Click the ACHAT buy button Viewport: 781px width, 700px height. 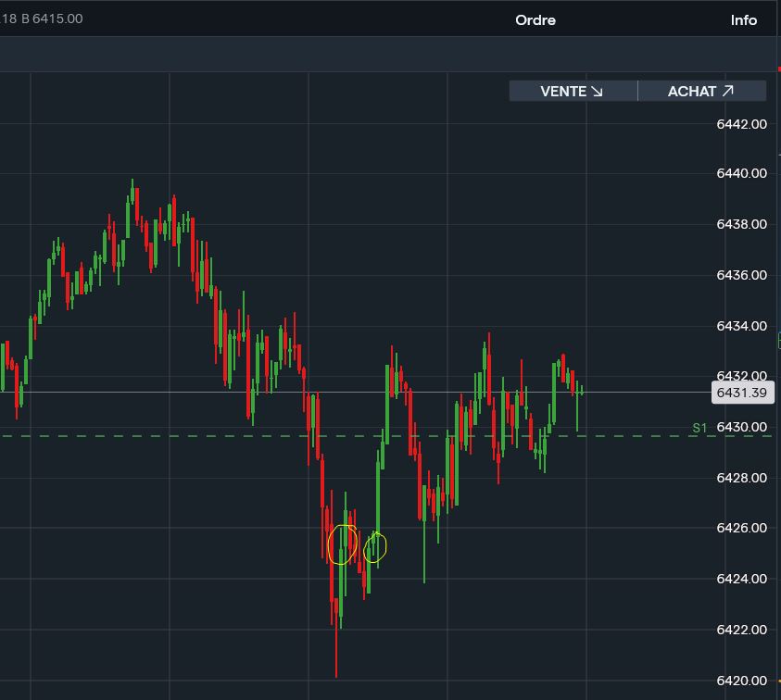tap(702, 91)
